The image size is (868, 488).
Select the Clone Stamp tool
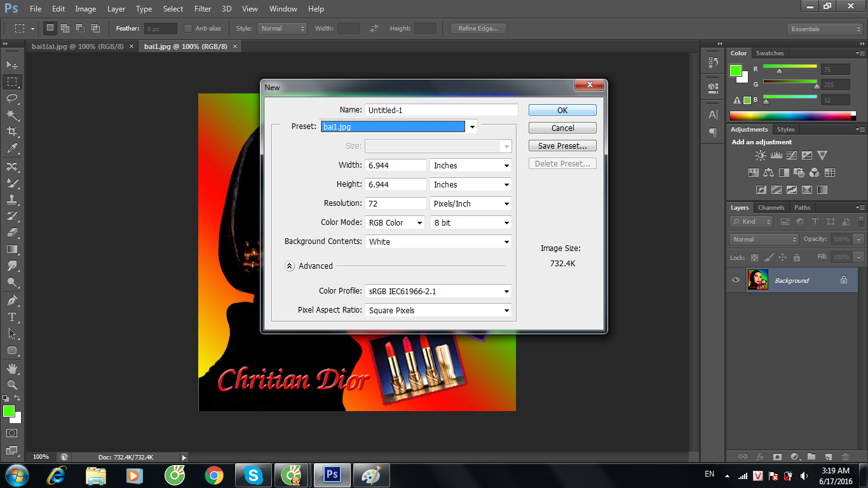[x=12, y=200]
